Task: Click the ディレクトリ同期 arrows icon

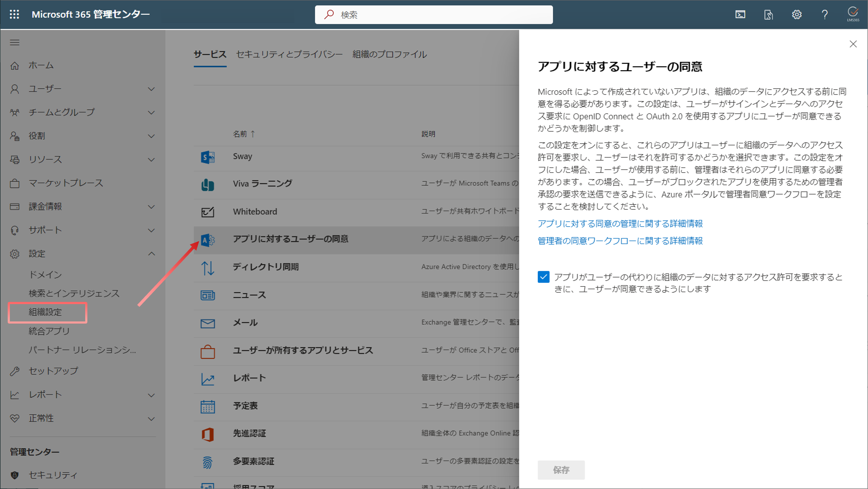Action: tap(207, 268)
